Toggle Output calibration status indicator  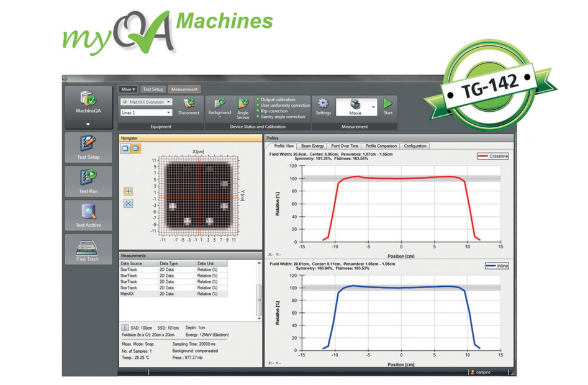pos(258,100)
